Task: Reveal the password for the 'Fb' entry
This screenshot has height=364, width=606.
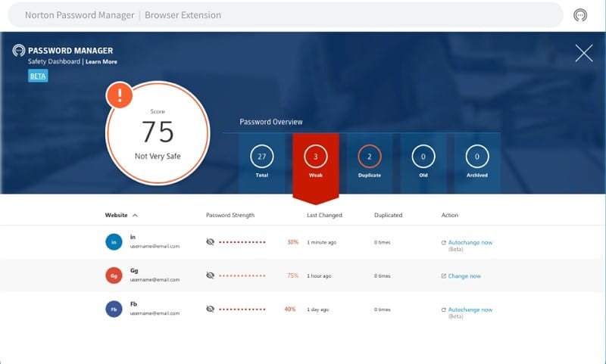Action: point(211,310)
